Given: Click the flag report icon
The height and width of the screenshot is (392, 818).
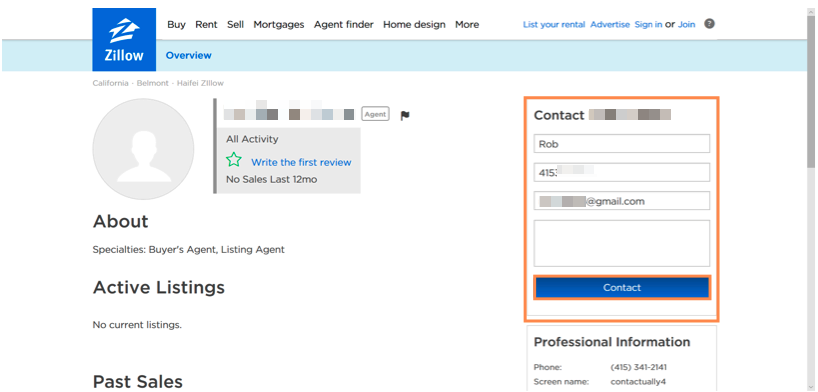Looking at the screenshot, I should pyautogui.click(x=405, y=115).
